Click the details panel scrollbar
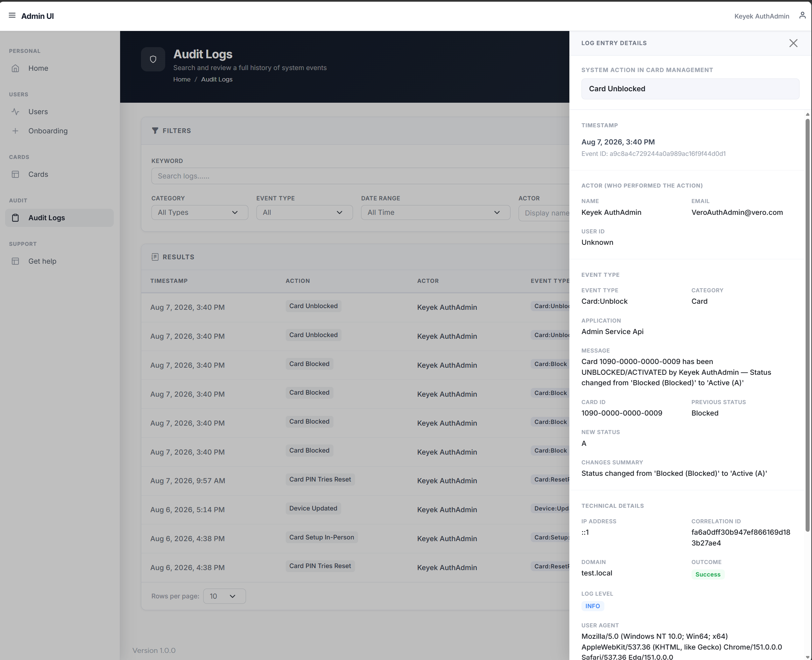The image size is (812, 660). tap(807, 325)
